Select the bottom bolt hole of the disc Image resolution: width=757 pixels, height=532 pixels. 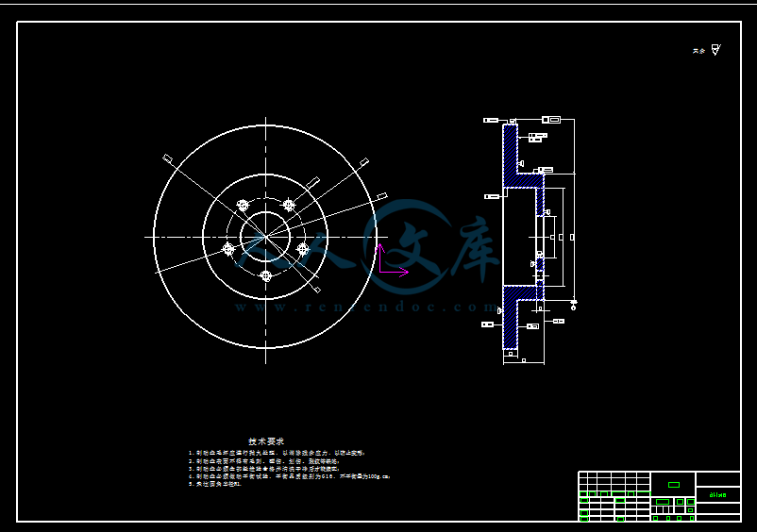(x=265, y=275)
